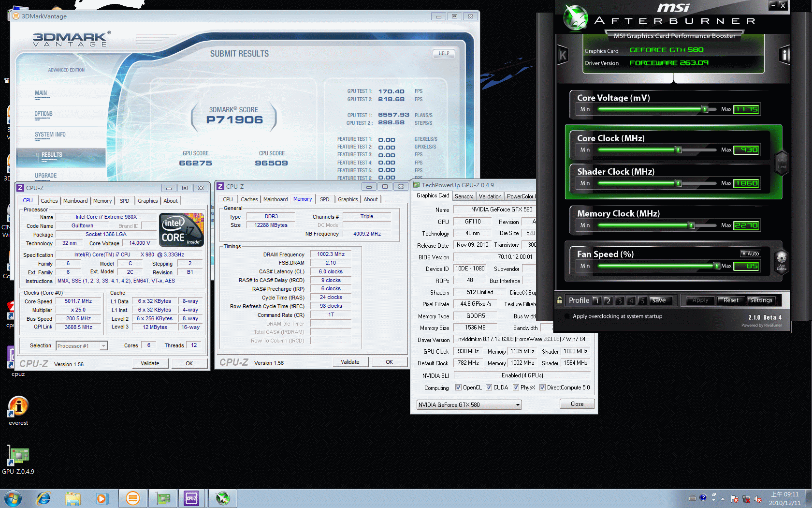Click HELP in 3DMark Vantage

click(x=444, y=54)
